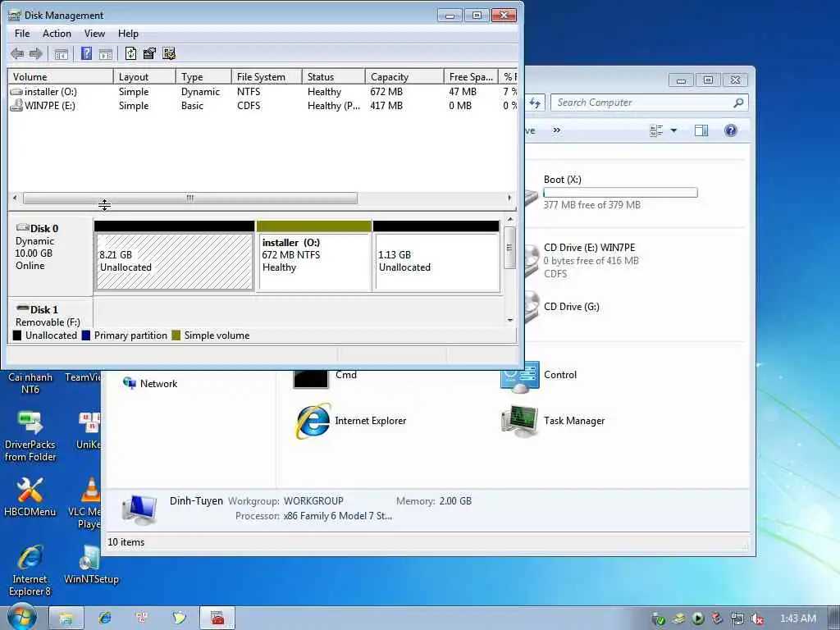Click the right arrow of volume list scrollbar

tap(509, 199)
